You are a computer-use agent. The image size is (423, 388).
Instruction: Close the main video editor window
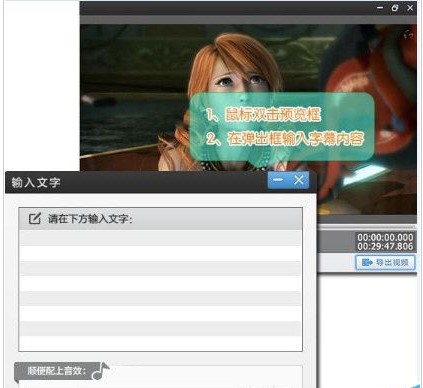click(x=410, y=8)
